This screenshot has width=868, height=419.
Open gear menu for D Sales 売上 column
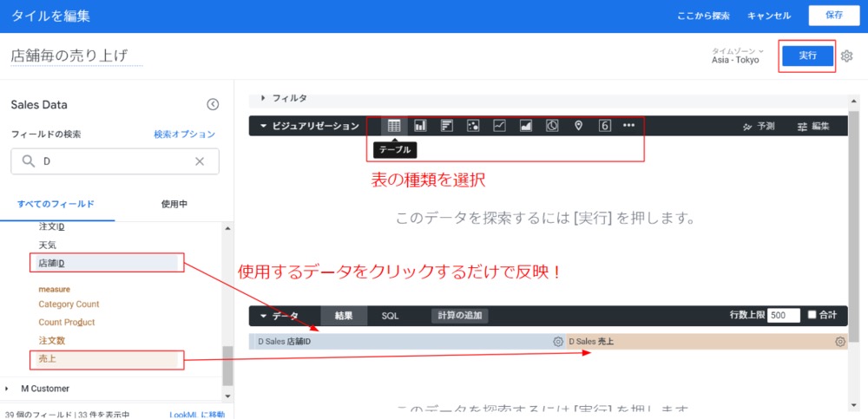tap(840, 342)
